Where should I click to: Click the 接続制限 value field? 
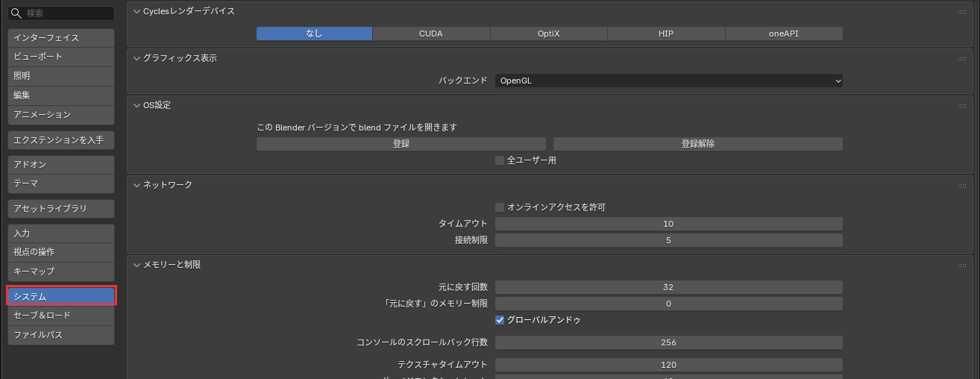click(x=669, y=240)
